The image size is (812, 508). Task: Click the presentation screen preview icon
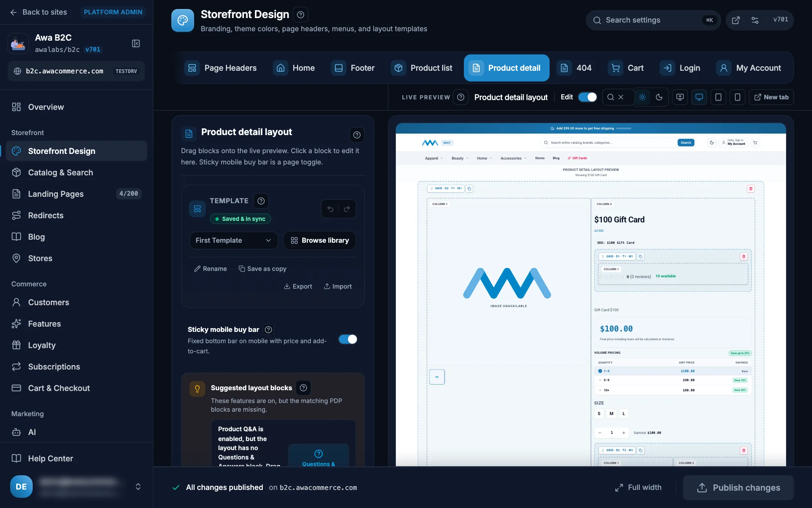click(680, 97)
